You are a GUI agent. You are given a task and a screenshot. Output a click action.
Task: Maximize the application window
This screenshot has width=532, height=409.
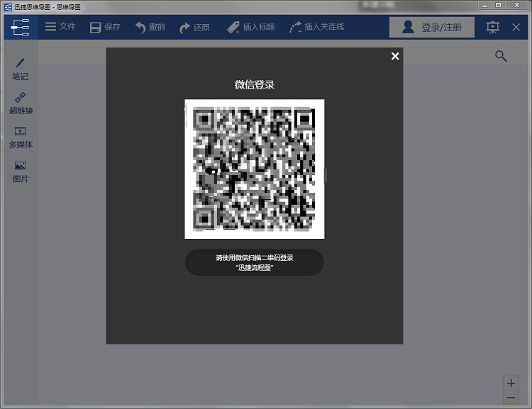[498, 5]
